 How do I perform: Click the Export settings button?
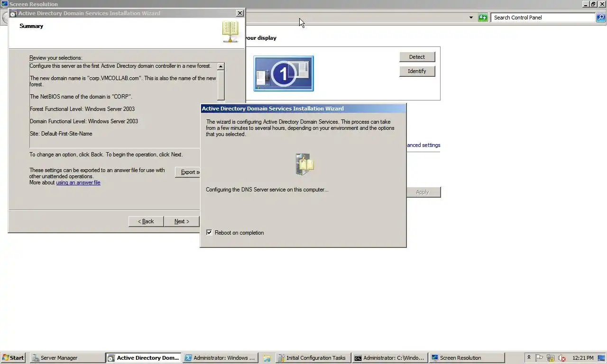188,172
